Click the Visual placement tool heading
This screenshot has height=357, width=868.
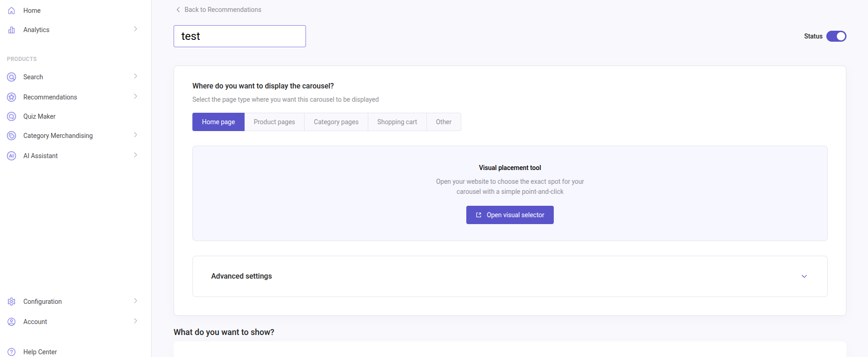510,168
